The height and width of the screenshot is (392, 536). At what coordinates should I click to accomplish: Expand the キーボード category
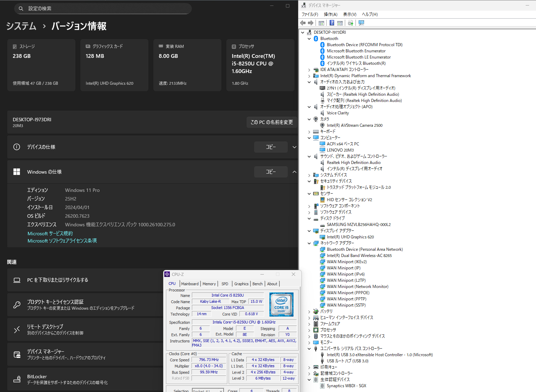click(309, 132)
